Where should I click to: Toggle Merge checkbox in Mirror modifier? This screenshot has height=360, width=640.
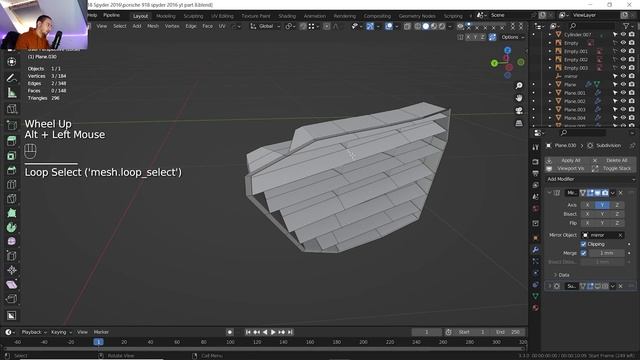click(x=583, y=253)
